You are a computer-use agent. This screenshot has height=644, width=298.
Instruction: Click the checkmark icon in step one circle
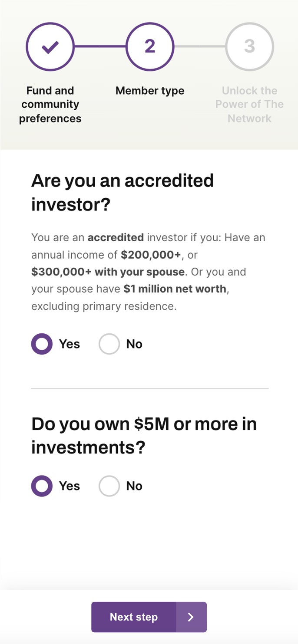50,46
